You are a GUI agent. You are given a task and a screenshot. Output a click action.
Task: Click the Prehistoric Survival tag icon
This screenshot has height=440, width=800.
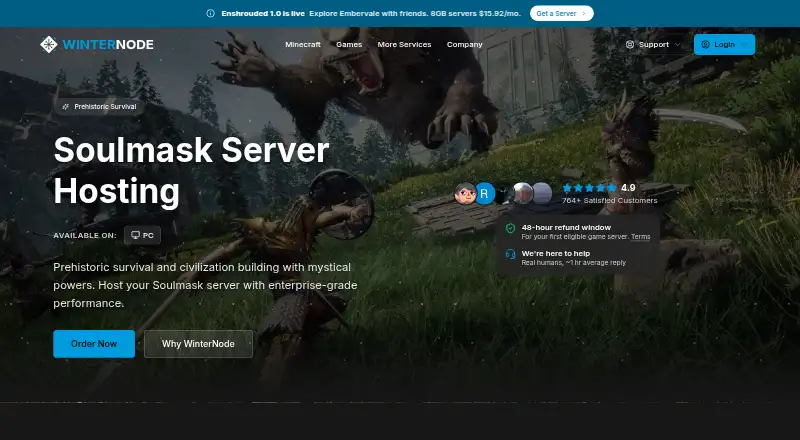coord(65,107)
